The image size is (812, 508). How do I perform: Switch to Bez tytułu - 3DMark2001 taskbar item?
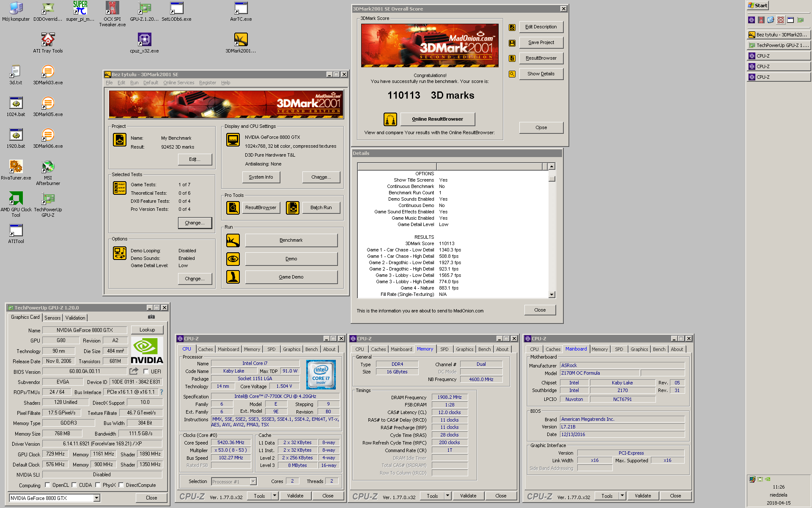[x=779, y=35]
